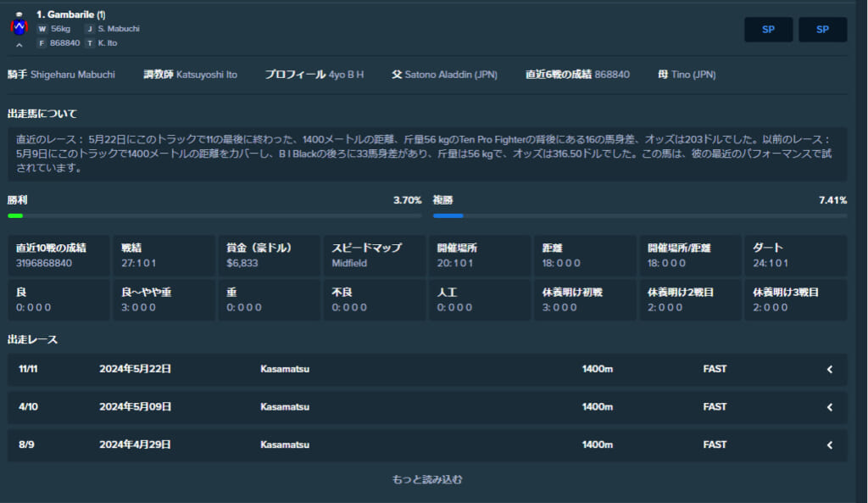868x503 pixels.
Task: Click the プロフィール 4yo B H text
Action: tap(314, 75)
